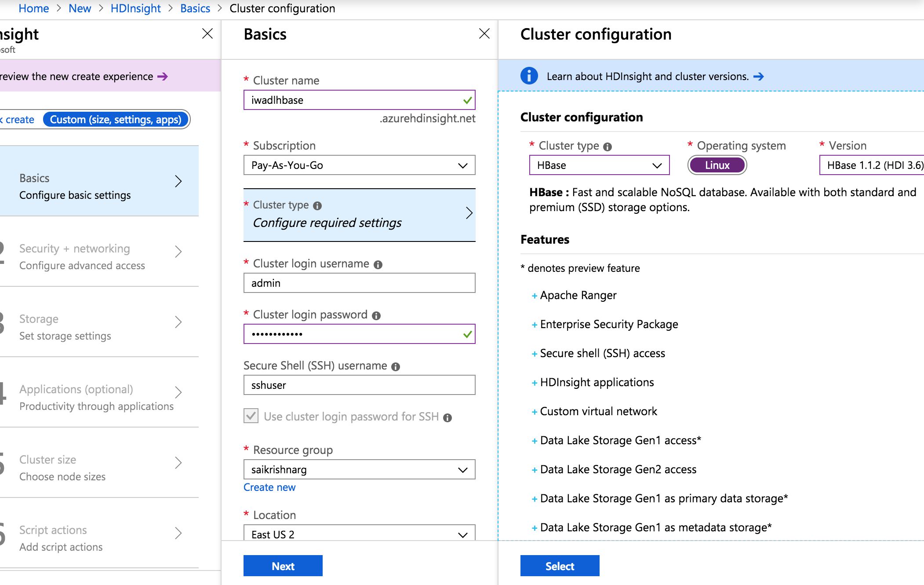The width and height of the screenshot is (924, 585).
Task: Expand Data Lake Storage Gen2 access plus
Action: click(535, 470)
